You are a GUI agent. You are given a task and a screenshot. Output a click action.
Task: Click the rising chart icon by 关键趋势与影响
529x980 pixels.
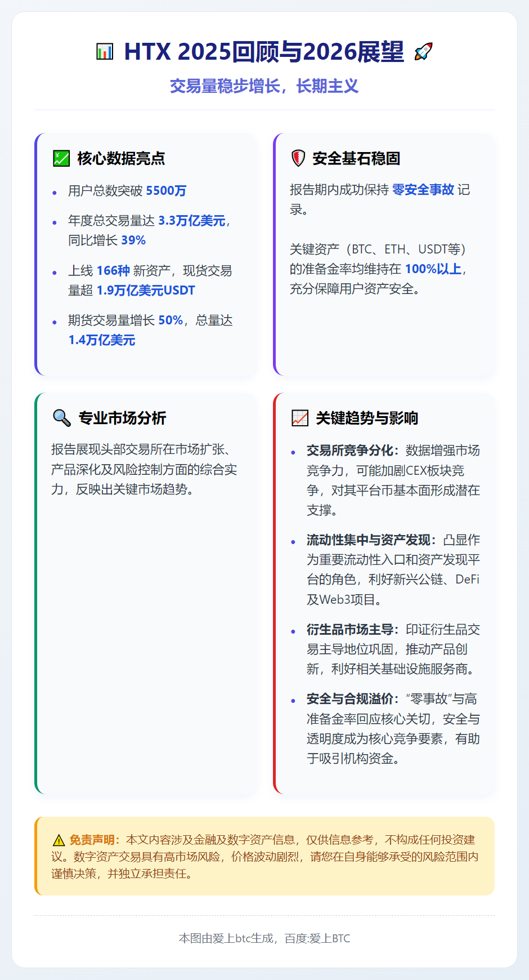(x=300, y=418)
